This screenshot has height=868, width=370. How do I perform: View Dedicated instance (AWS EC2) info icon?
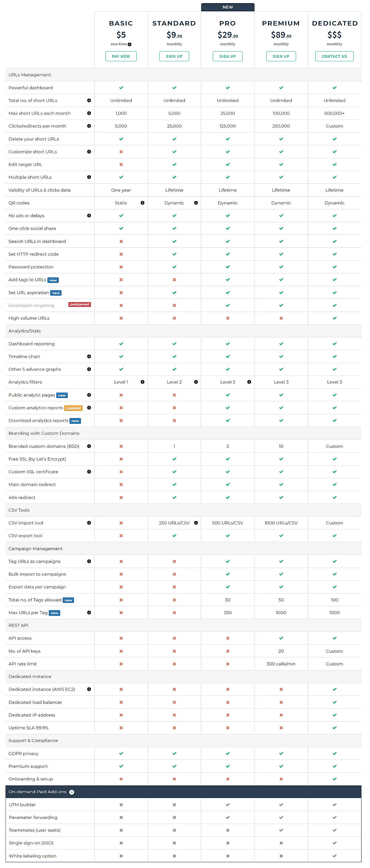(x=89, y=689)
